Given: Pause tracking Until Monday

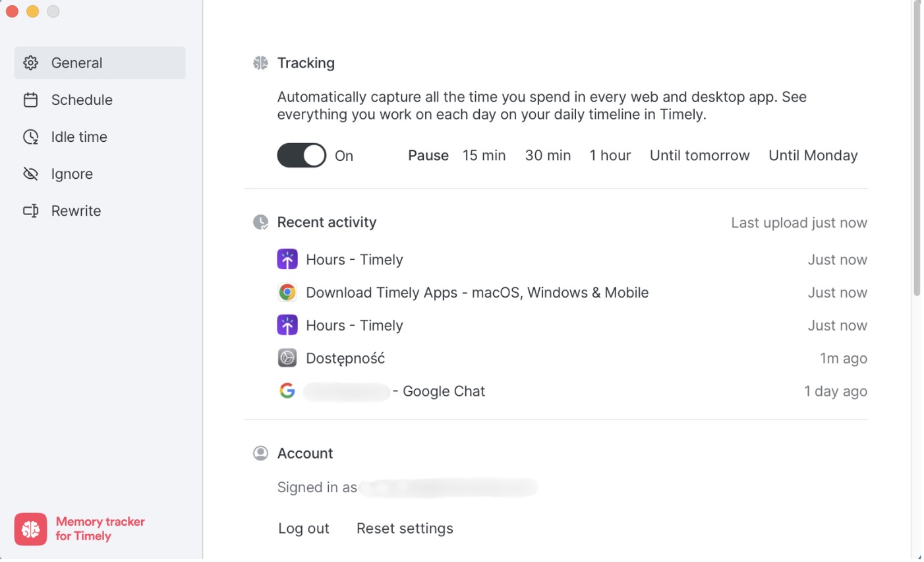Looking at the screenshot, I should click(x=813, y=156).
